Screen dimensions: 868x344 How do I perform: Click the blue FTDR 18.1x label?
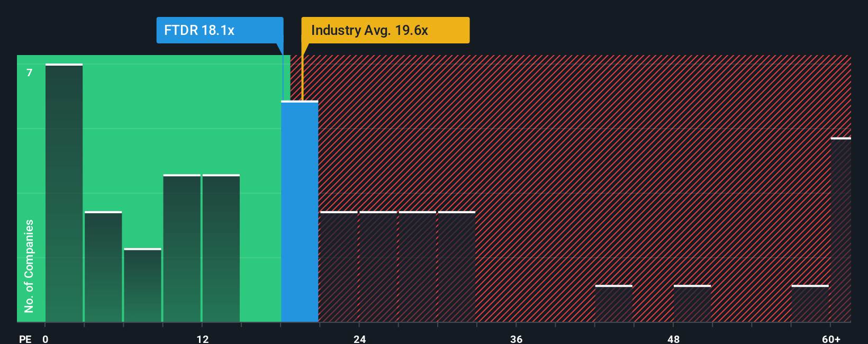click(220, 30)
